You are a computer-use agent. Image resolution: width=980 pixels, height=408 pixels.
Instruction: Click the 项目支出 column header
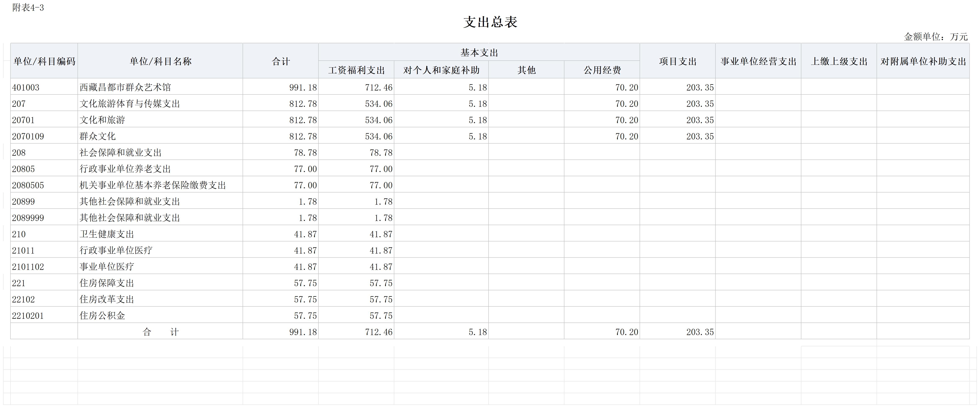tap(678, 61)
